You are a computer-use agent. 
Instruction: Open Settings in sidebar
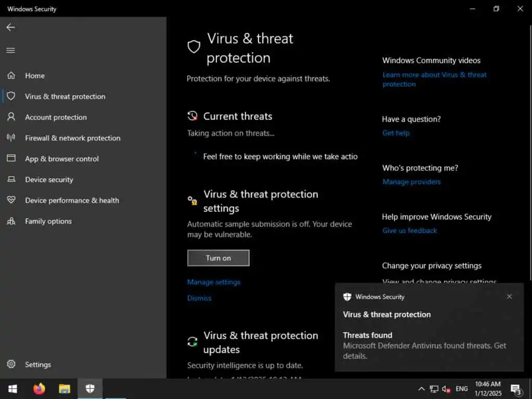[x=38, y=364]
